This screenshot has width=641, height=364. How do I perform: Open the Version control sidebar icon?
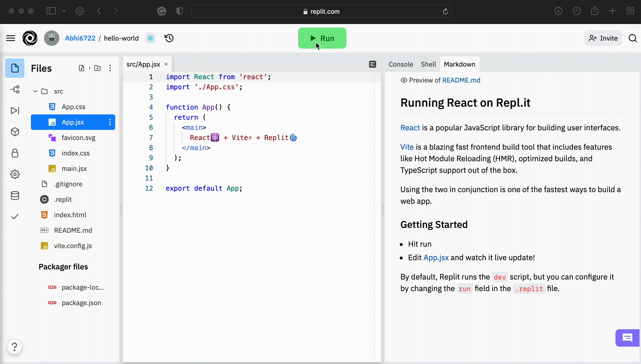pyautogui.click(x=15, y=89)
